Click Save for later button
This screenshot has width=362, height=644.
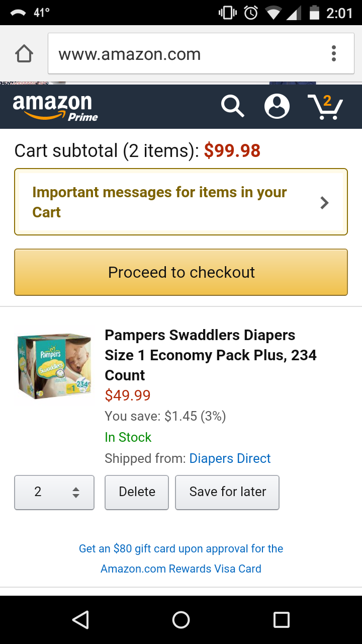(227, 492)
